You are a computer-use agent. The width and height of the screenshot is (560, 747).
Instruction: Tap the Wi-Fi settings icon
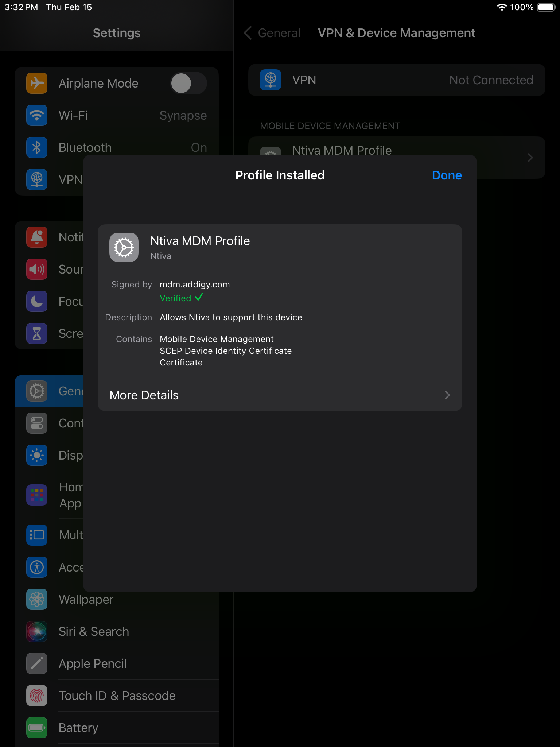pyautogui.click(x=37, y=115)
